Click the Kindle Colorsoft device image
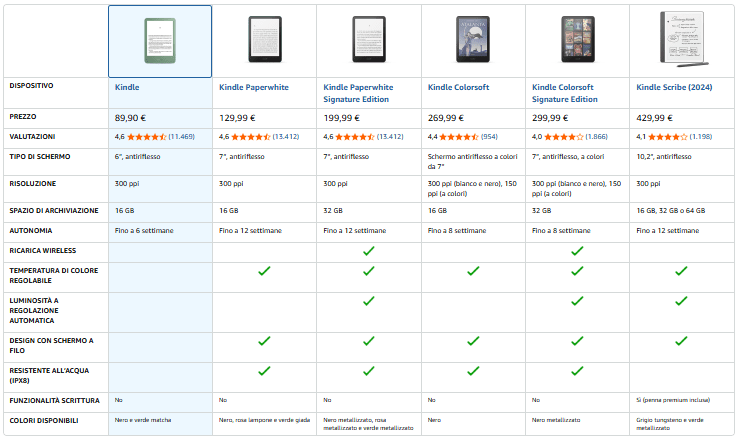This screenshot has width=740, height=443. point(473,42)
